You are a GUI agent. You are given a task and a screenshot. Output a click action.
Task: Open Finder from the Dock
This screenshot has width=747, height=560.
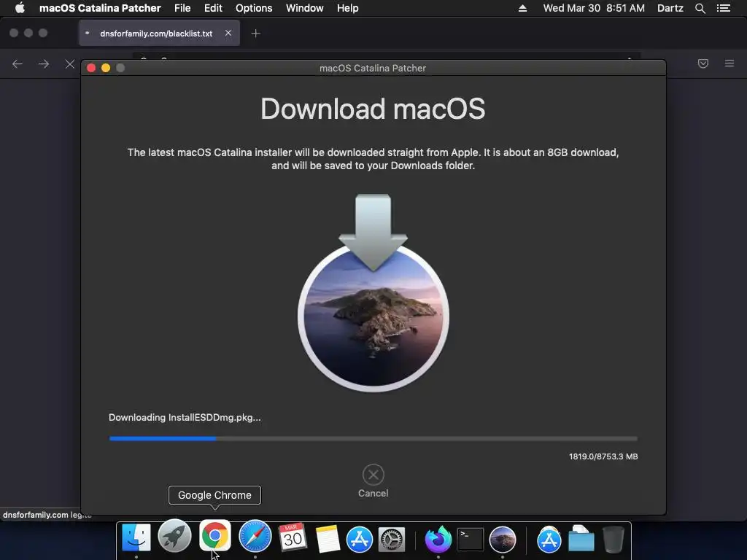click(x=136, y=537)
